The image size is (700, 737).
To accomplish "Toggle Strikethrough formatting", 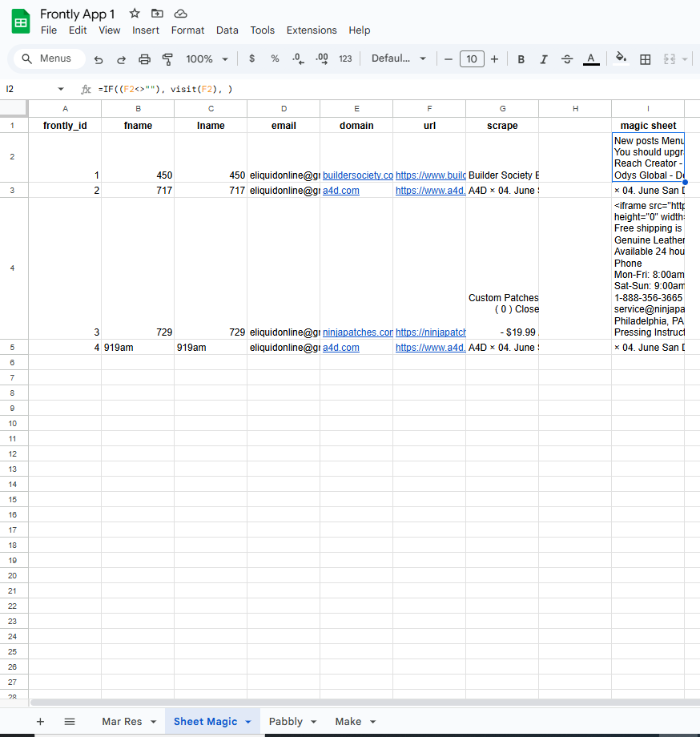I will 567,59.
